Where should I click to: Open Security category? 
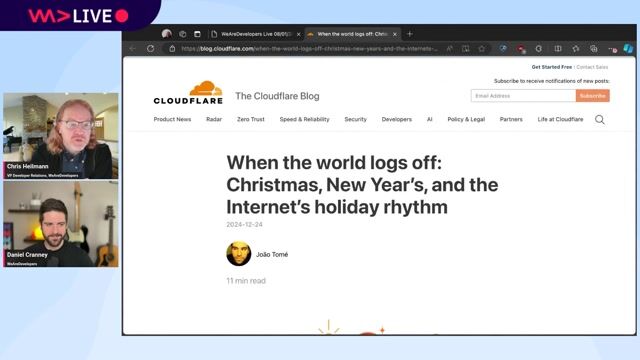click(x=356, y=119)
